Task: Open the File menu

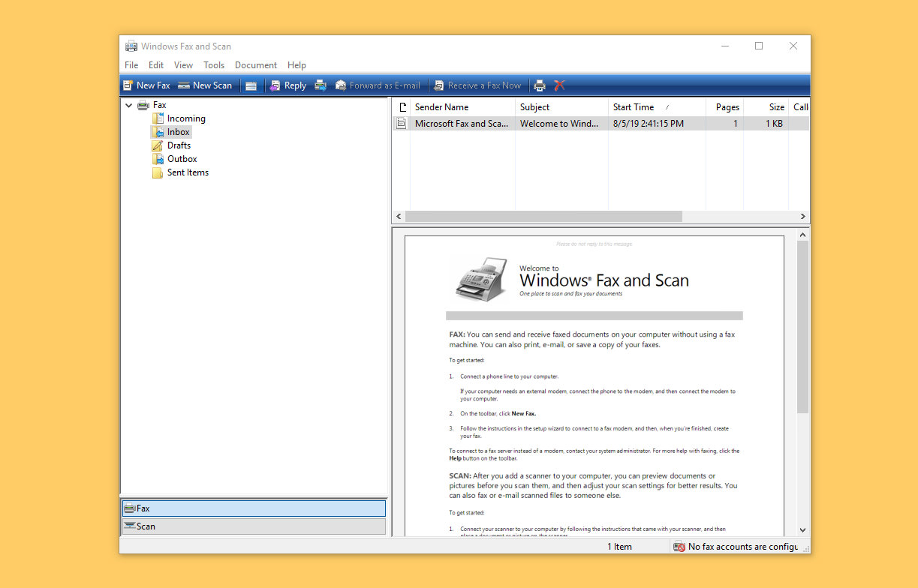Action: click(131, 65)
